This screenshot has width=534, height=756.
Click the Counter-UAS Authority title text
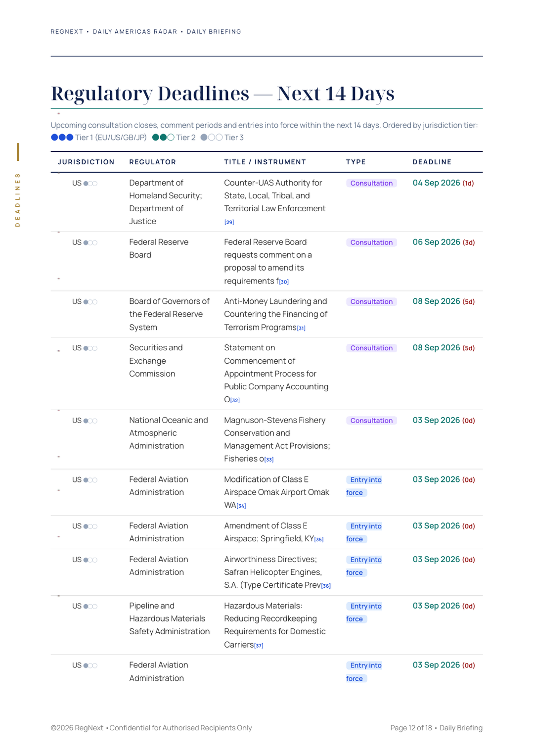(274, 196)
